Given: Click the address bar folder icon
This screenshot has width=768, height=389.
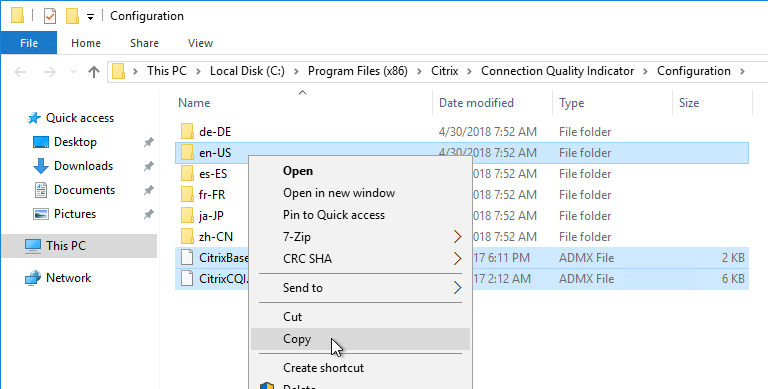Looking at the screenshot, I should click(x=119, y=72).
